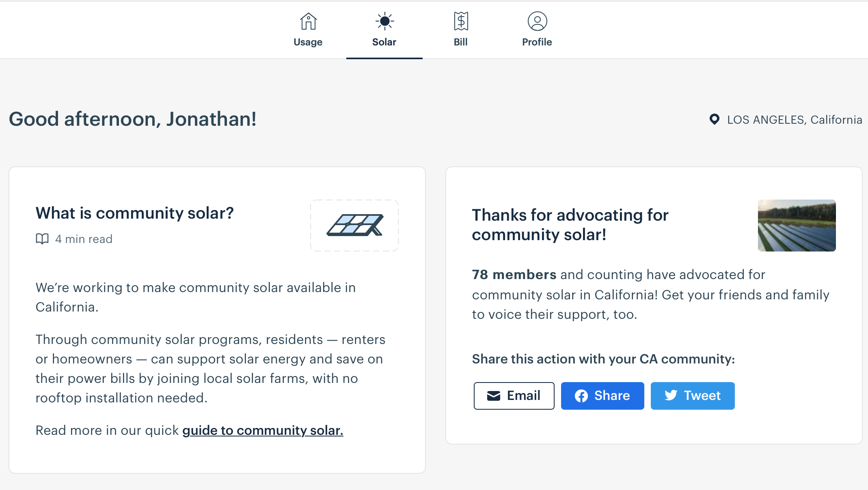Viewport: 868px width, 490px height.
Task: Share on Facebook with Share button
Action: (x=602, y=396)
